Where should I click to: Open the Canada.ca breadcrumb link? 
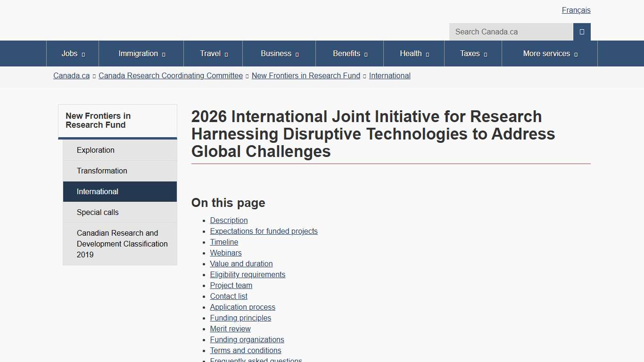(x=71, y=75)
